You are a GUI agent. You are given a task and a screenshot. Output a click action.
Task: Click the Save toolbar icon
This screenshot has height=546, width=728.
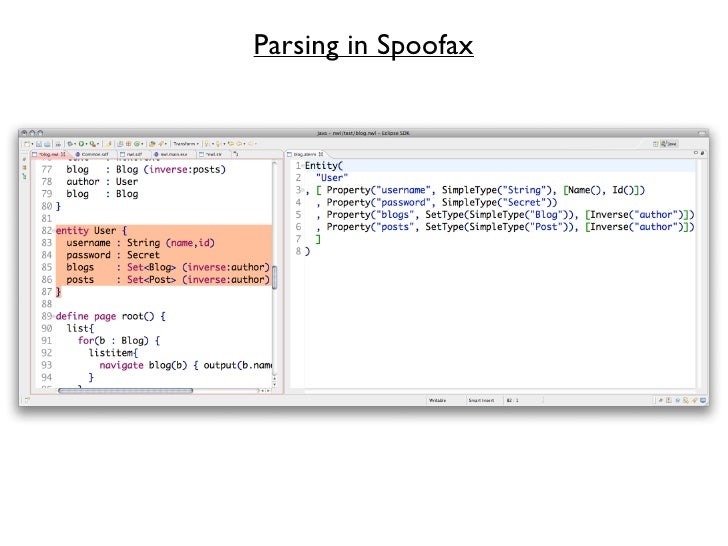click(x=39, y=144)
